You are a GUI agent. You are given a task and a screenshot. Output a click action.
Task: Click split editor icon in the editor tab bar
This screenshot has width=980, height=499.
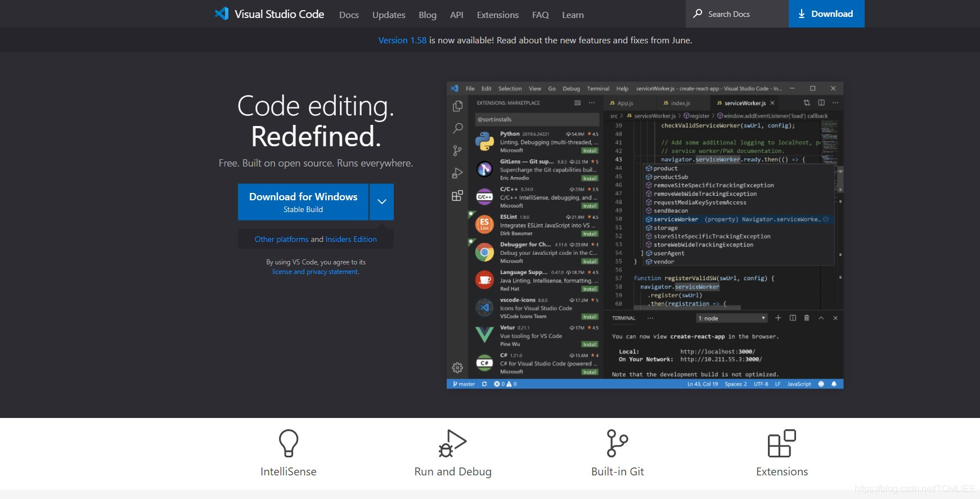(x=821, y=103)
